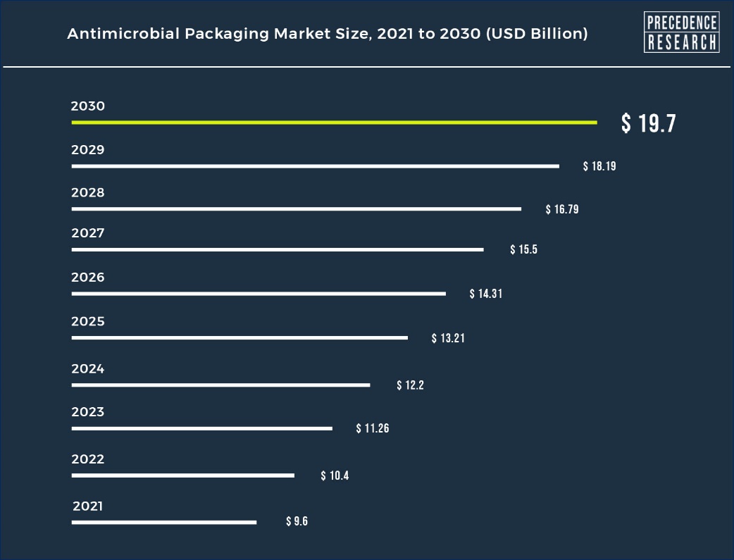Click the $ 9.6 value label
This screenshot has width=734, height=560.
coord(297,522)
